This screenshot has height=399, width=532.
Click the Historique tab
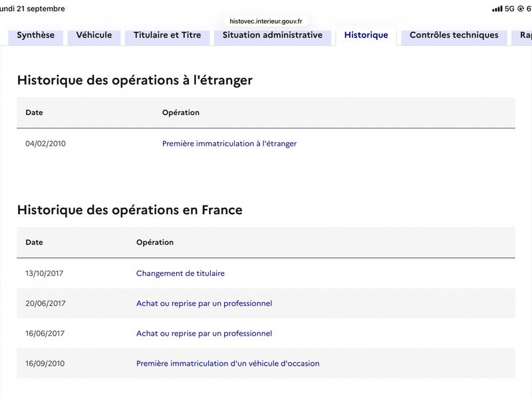pyautogui.click(x=366, y=37)
